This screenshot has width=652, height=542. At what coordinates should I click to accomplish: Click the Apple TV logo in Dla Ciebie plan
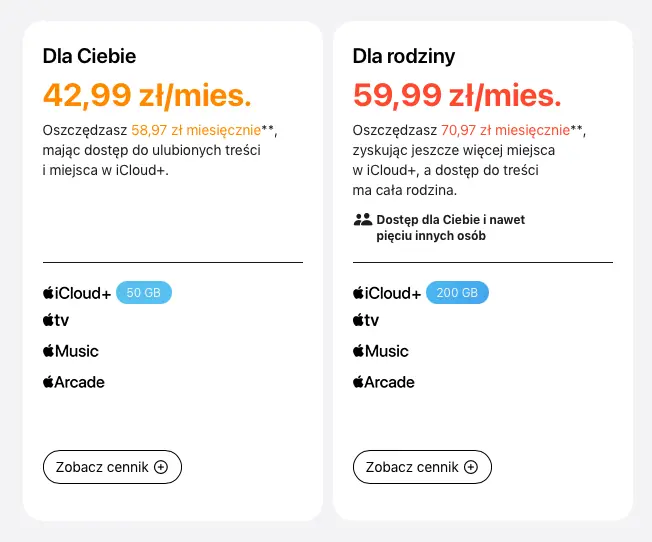pos(56,320)
